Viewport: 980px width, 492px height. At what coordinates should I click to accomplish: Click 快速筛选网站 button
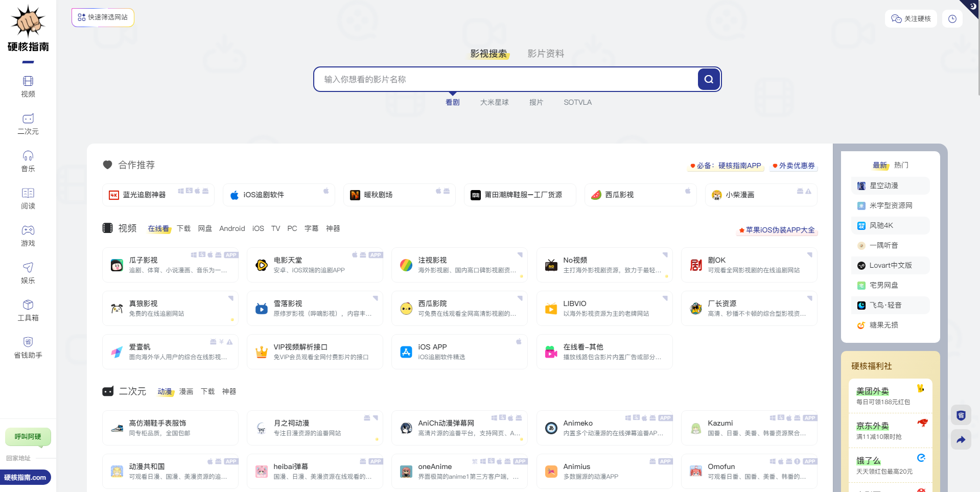tap(103, 17)
